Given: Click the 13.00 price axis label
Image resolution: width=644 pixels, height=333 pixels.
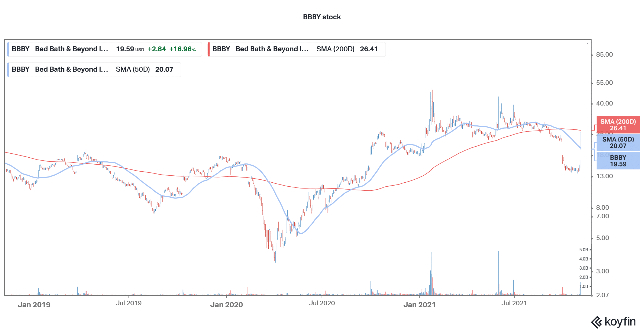Looking at the screenshot, I should pyautogui.click(x=605, y=176).
